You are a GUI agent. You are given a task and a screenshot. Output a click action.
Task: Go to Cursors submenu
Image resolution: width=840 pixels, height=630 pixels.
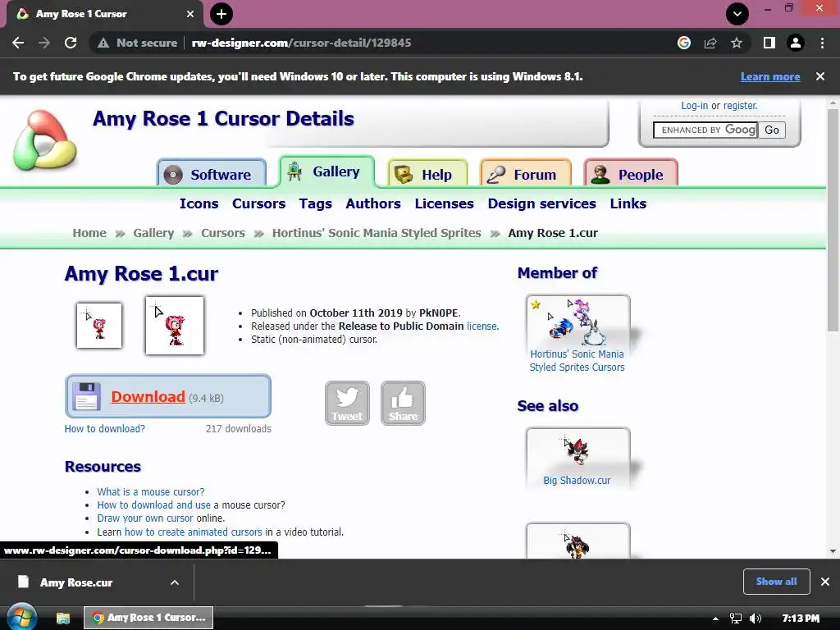pos(258,203)
